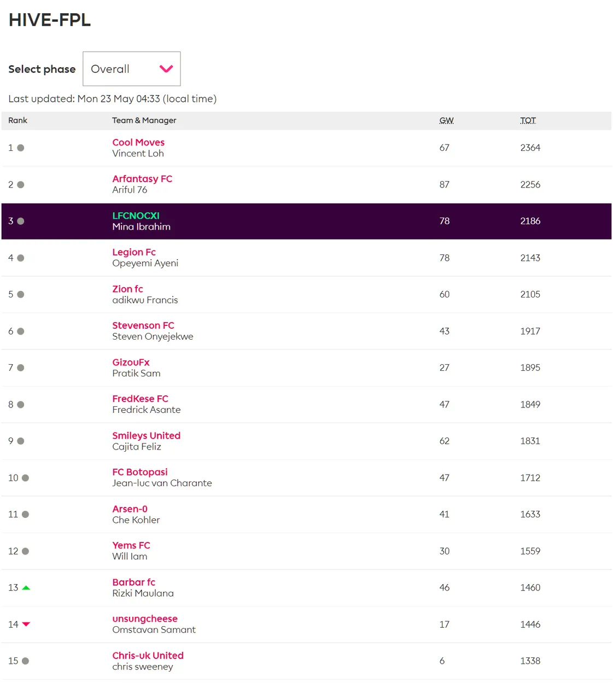Click the pink chevron beside Overall
The height and width of the screenshot is (700, 613).
coord(166,69)
